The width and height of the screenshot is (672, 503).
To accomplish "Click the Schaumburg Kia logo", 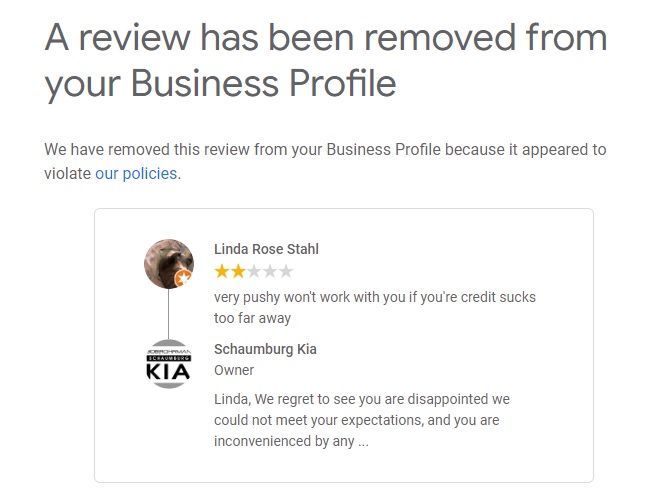I will coord(168,365).
